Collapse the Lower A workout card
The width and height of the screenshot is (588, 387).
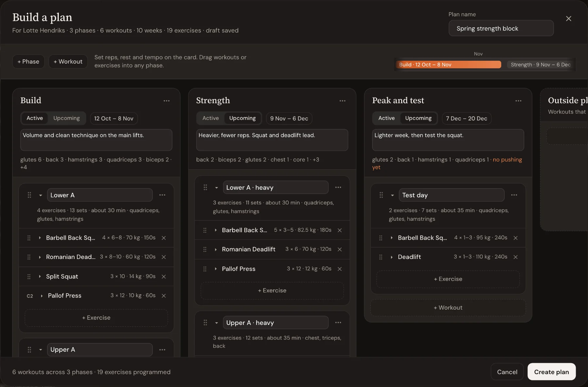point(41,195)
